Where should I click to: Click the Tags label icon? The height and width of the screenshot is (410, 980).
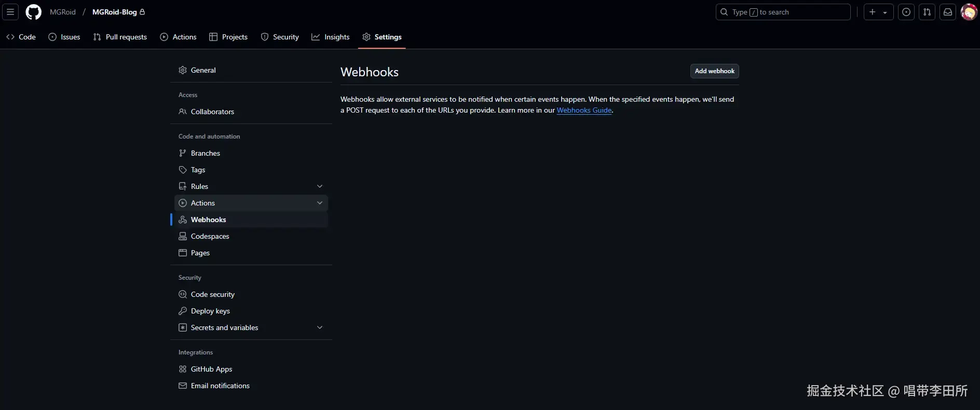pos(183,170)
